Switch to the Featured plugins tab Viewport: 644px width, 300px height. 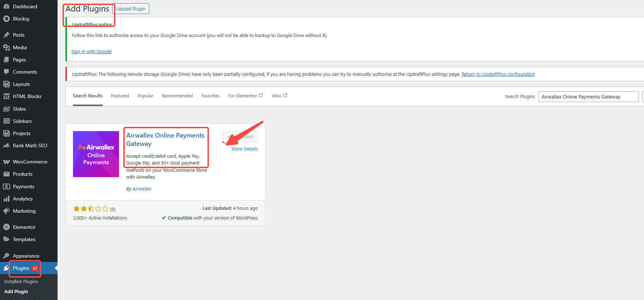pyautogui.click(x=120, y=96)
